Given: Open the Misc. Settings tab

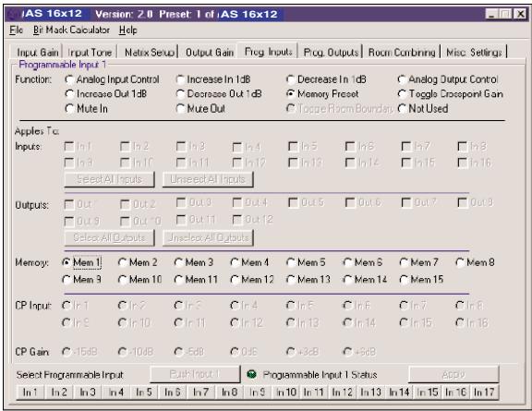Looking at the screenshot, I should click(x=474, y=53).
